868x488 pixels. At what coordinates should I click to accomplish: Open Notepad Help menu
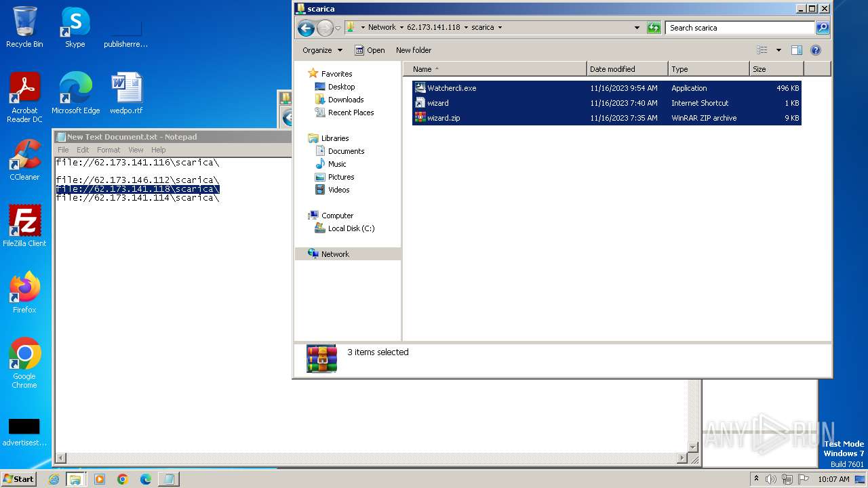(158, 150)
